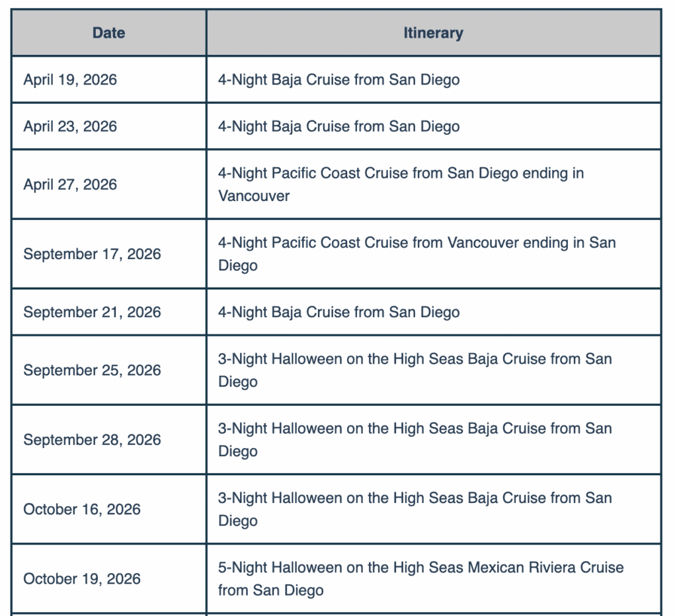Click the Halloween cruise itinerary for September 28
Viewport: 677px width, 616px height.
[x=415, y=440]
